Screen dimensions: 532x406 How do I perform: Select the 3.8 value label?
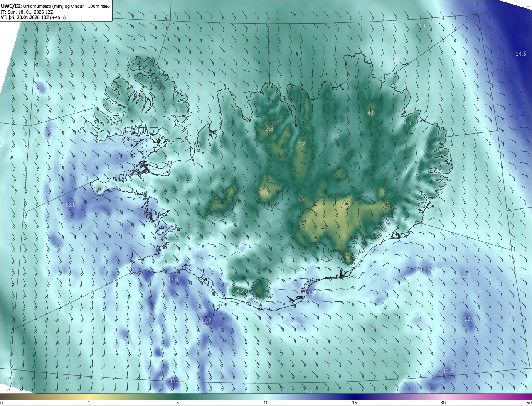click(x=269, y=129)
